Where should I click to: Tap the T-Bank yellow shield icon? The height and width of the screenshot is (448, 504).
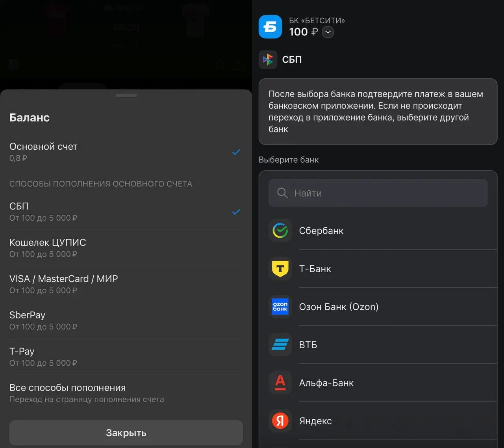(280, 269)
